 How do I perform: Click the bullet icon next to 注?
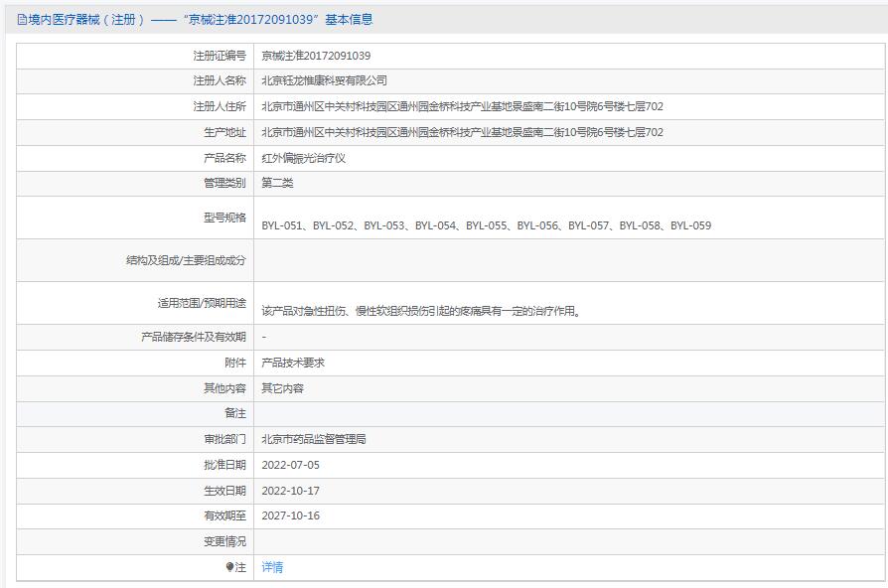(x=229, y=566)
